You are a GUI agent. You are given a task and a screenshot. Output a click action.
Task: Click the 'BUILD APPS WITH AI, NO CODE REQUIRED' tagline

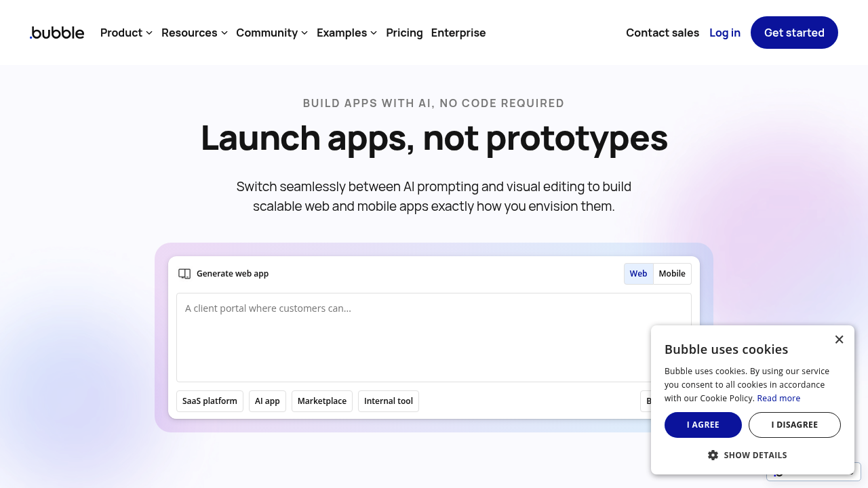(434, 103)
